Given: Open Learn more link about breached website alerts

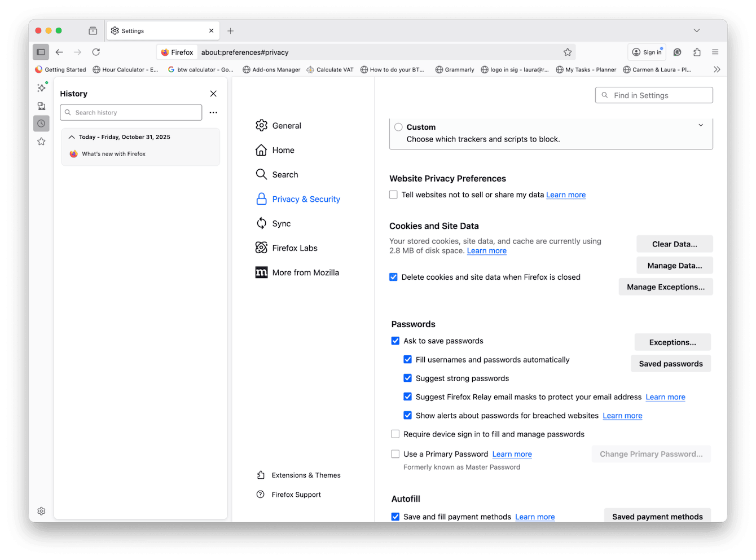Looking at the screenshot, I should (x=622, y=415).
